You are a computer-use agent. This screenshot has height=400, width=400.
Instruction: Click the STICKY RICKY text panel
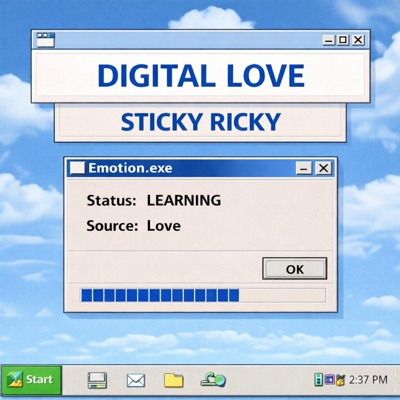(x=200, y=122)
